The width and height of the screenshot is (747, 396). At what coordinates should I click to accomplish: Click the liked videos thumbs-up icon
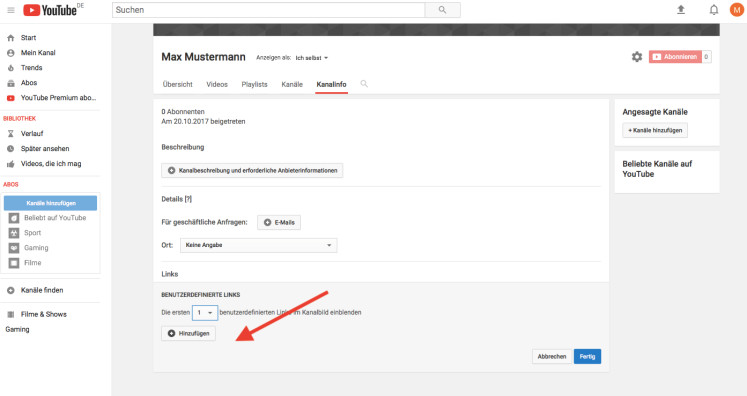[10, 164]
